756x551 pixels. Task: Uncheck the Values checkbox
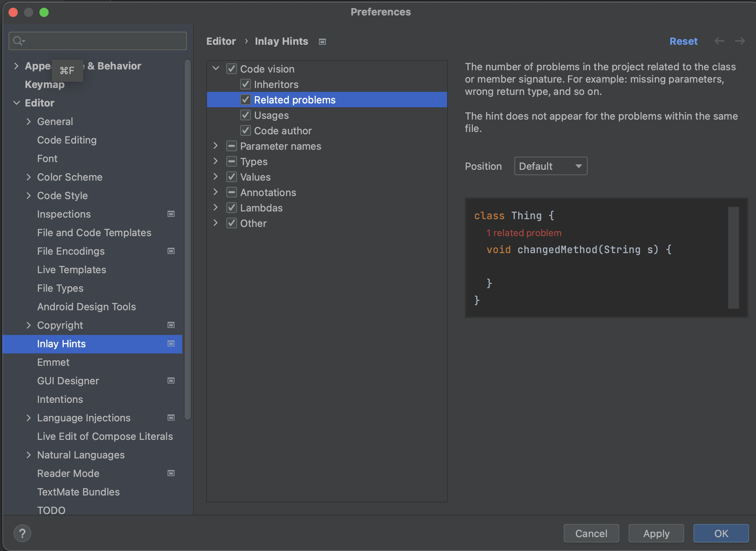231,177
